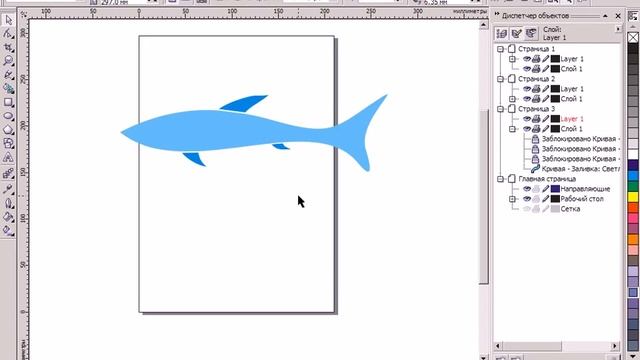Click Edit Across Layers icon in object manager
Screen dimensions: 640x360
[516, 33]
